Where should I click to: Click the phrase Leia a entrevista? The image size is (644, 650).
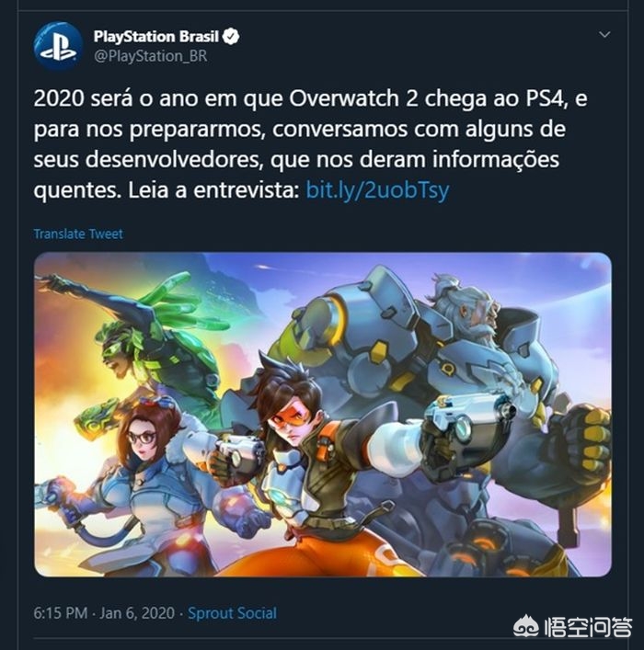coord(213,190)
